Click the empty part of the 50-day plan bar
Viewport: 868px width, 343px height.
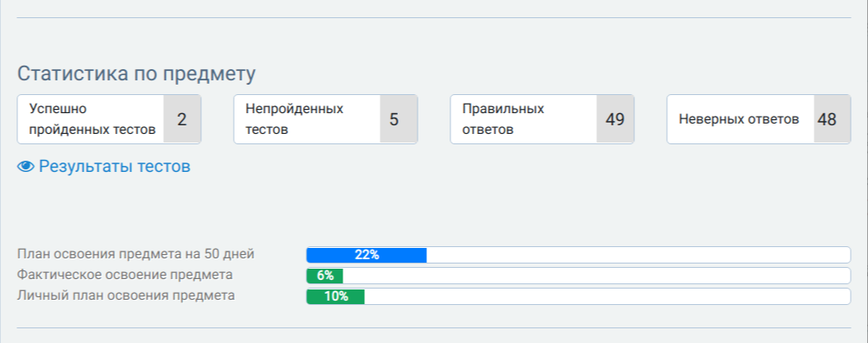pos(638,255)
